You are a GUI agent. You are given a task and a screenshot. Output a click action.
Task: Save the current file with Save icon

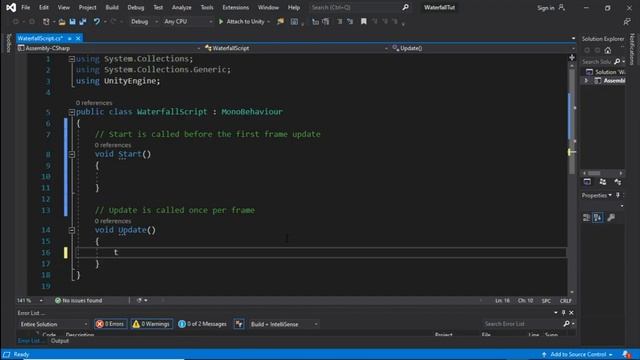coord(72,22)
